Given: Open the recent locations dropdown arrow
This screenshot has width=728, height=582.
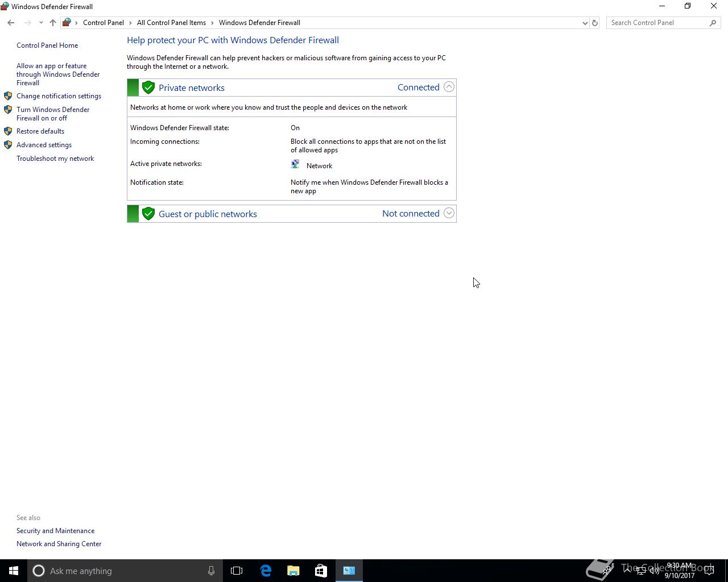Looking at the screenshot, I should (x=41, y=23).
